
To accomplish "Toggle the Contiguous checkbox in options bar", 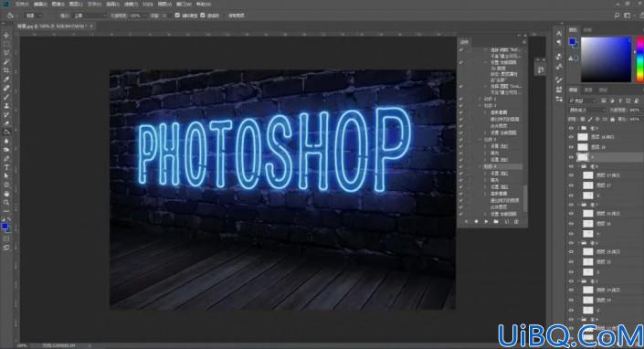I will [x=203, y=16].
